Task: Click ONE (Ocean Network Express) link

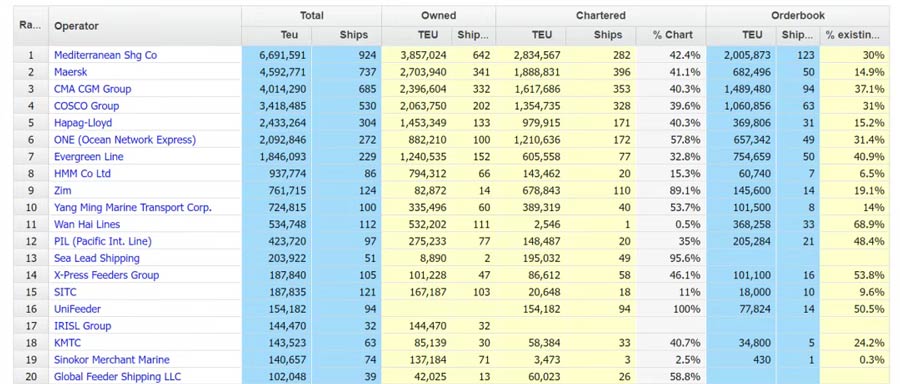Action: (x=125, y=139)
